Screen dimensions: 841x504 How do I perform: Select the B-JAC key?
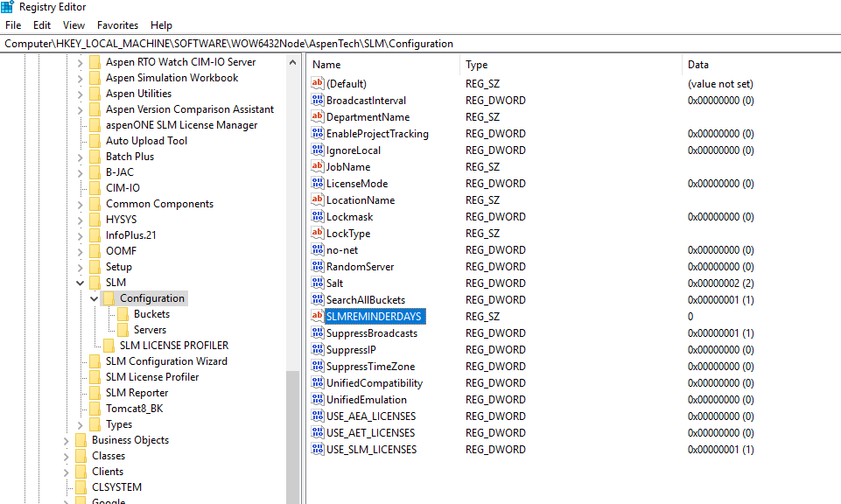pyautogui.click(x=120, y=172)
